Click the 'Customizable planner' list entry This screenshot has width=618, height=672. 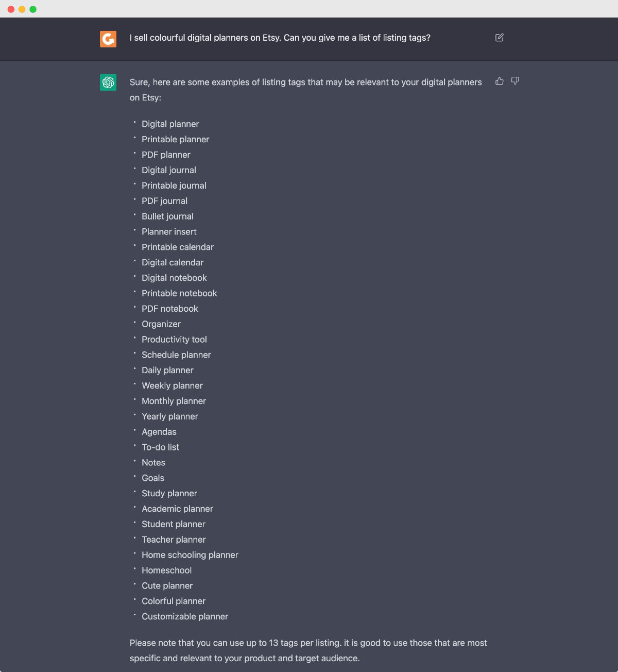tap(185, 616)
